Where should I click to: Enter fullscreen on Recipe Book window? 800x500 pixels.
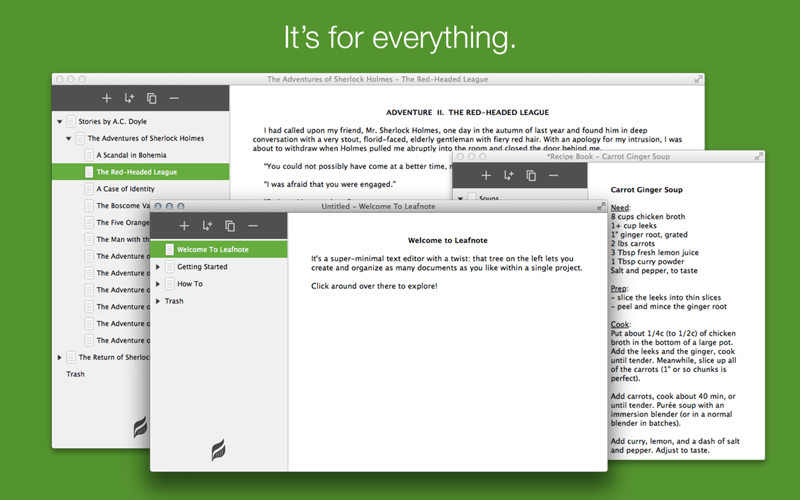coord(758,157)
